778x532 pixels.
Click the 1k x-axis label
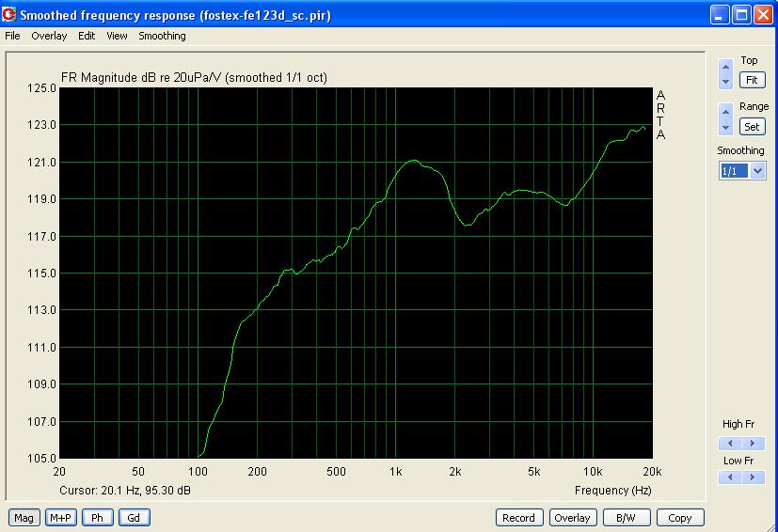coord(395,472)
